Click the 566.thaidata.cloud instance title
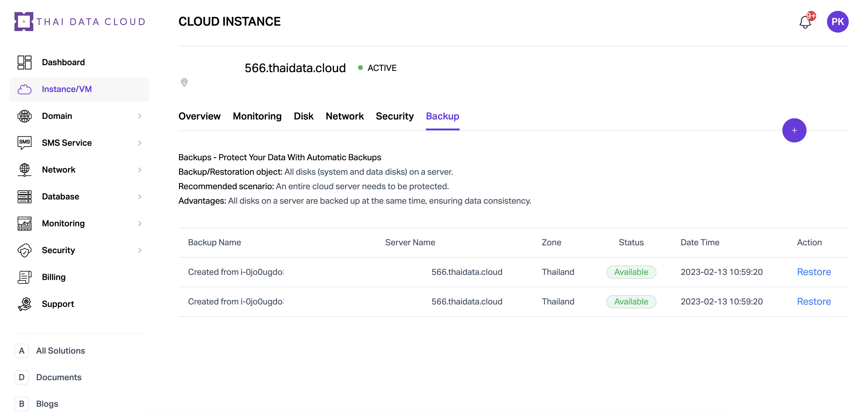 tap(295, 68)
